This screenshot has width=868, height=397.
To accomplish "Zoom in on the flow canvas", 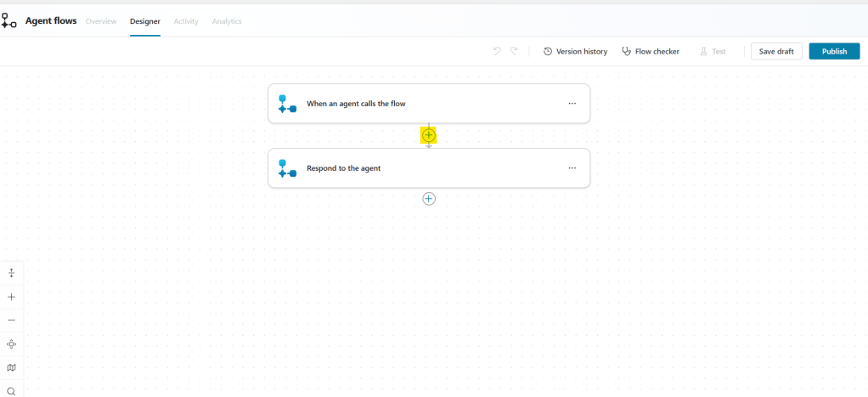I will pos(11,297).
